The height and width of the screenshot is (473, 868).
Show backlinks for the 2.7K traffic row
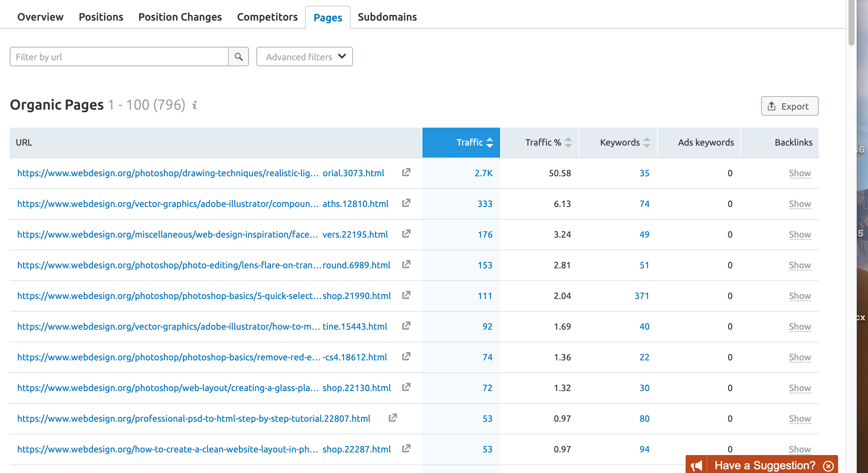(800, 173)
